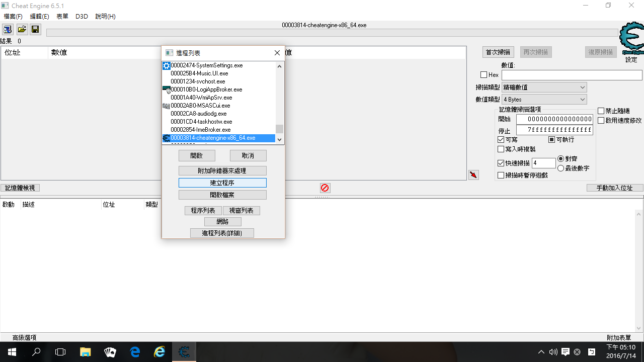Click the 程序列表 button
The image size is (644, 362).
click(203, 210)
